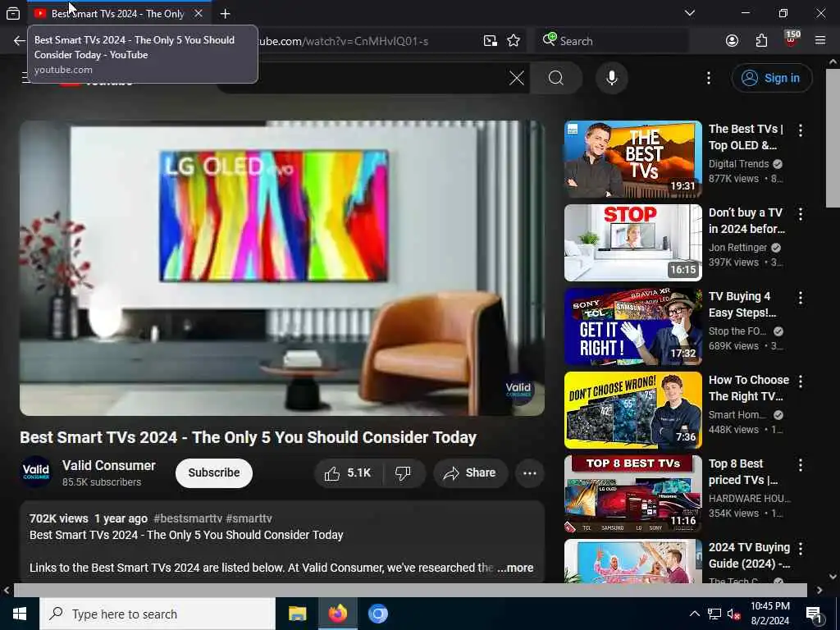Open the Valid Consumer channel avatar
840x630 pixels.
[x=36, y=472]
